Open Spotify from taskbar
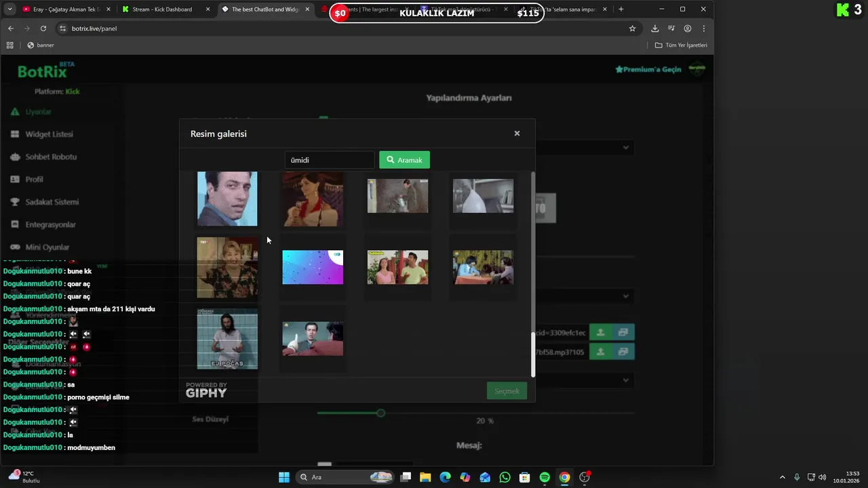This screenshot has height=488, width=868. point(545,477)
